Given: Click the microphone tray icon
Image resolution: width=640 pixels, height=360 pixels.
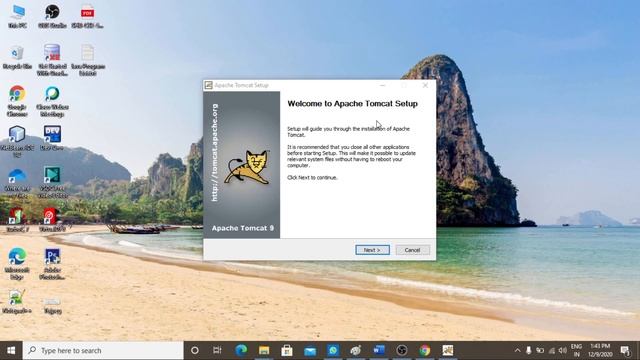Looking at the screenshot, I should (x=529, y=350).
